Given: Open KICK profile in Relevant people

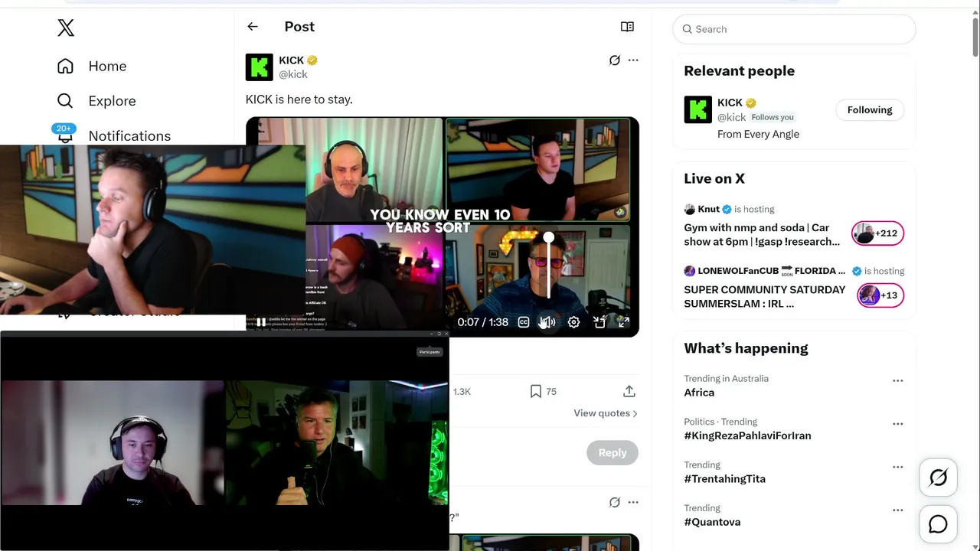Looking at the screenshot, I should click(x=730, y=103).
